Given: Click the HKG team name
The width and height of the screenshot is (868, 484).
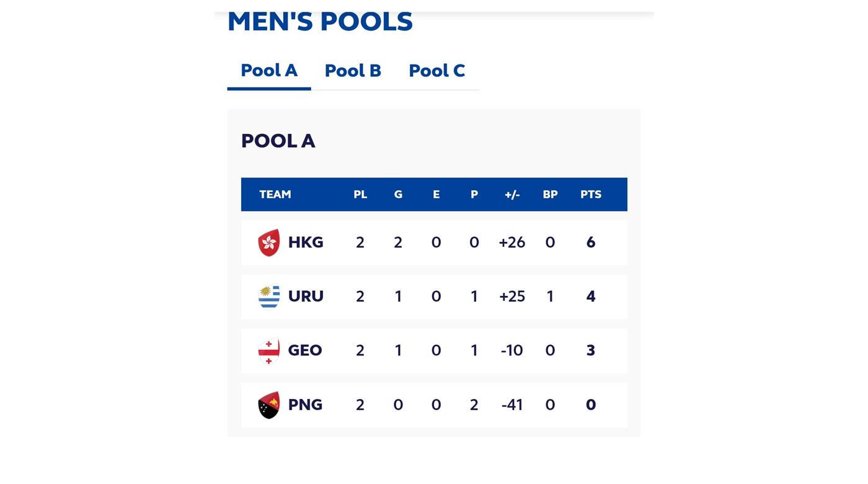Looking at the screenshot, I should pos(306,243).
